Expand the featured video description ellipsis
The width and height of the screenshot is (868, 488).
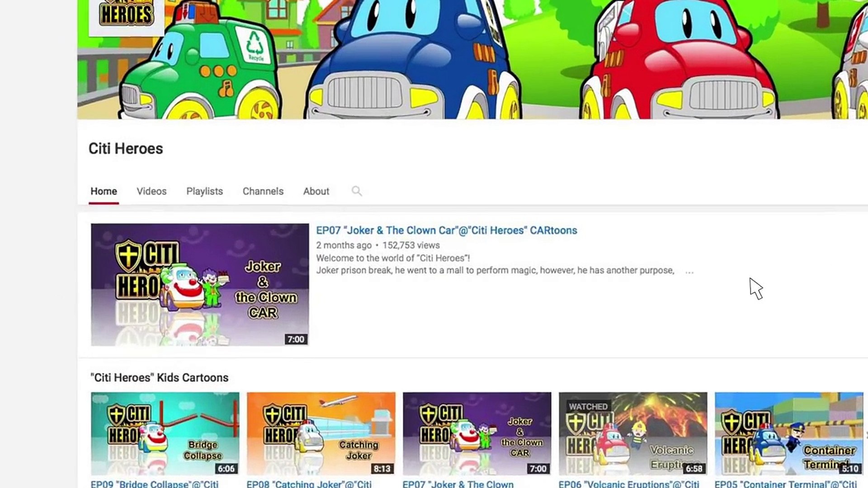689,272
